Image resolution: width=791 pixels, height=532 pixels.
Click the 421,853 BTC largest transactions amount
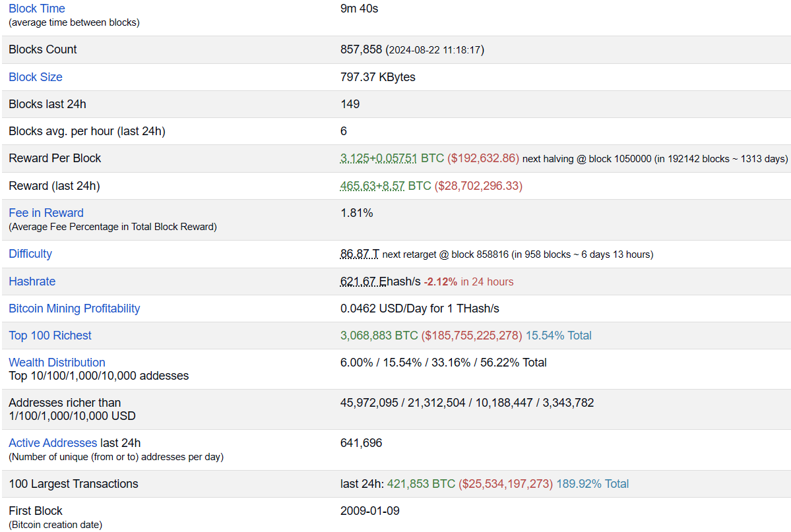tap(421, 484)
